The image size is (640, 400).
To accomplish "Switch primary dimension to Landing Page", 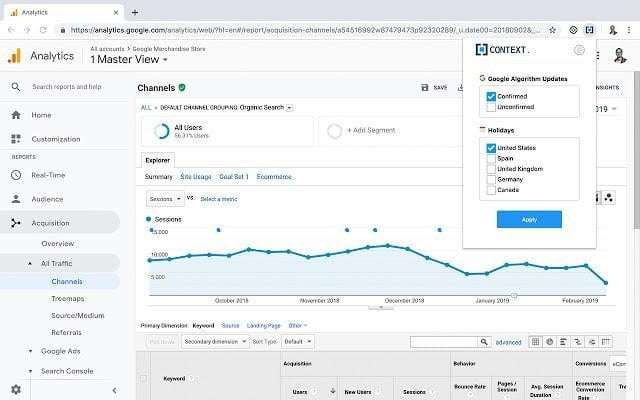I will [264, 325].
